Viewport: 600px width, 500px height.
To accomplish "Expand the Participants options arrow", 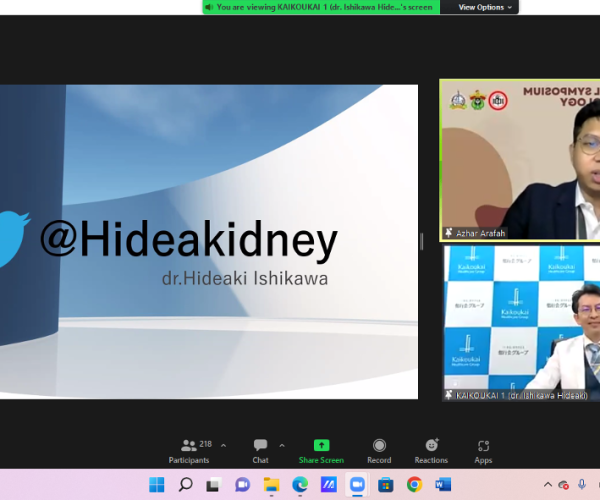I will 223,446.
